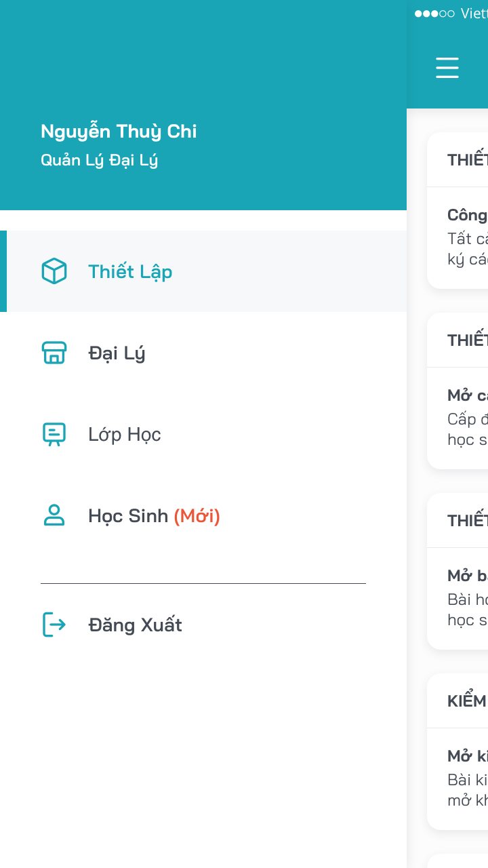Click the logout arrow icon
This screenshot has height=868, width=488.
54,625
